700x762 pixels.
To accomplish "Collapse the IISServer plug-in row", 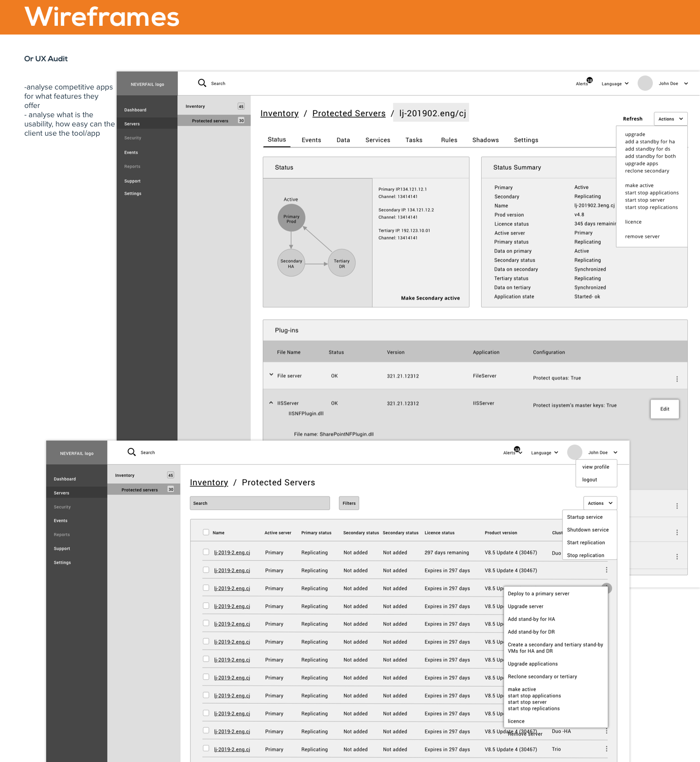I will (x=271, y=403).
